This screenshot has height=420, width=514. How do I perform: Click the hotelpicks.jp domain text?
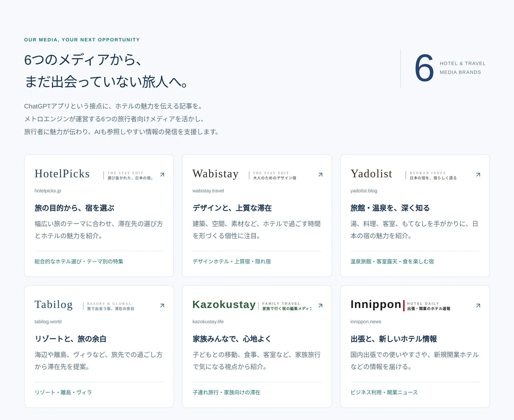click(x=48, y=191)
